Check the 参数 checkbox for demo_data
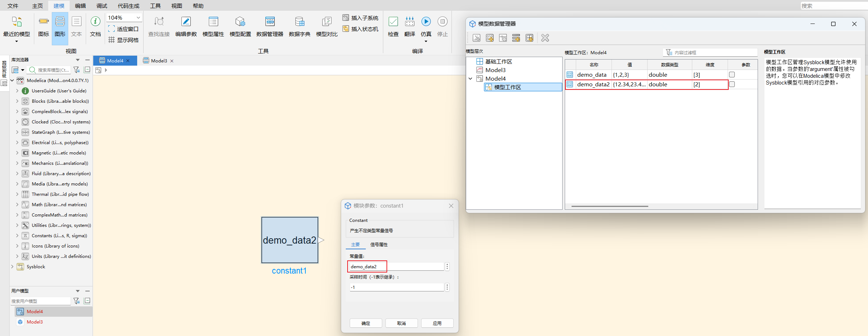Viewport: 868px width, 336px height. point(732,75)
